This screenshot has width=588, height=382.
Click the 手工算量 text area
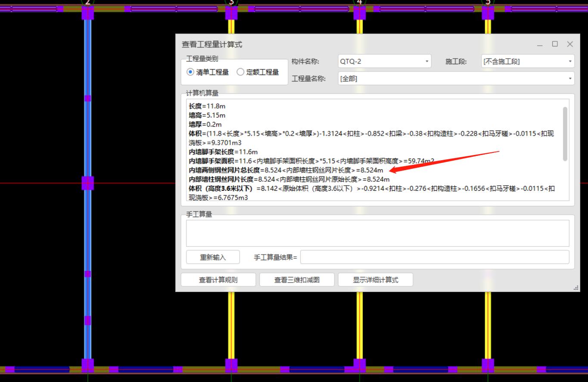coord(377,233)
